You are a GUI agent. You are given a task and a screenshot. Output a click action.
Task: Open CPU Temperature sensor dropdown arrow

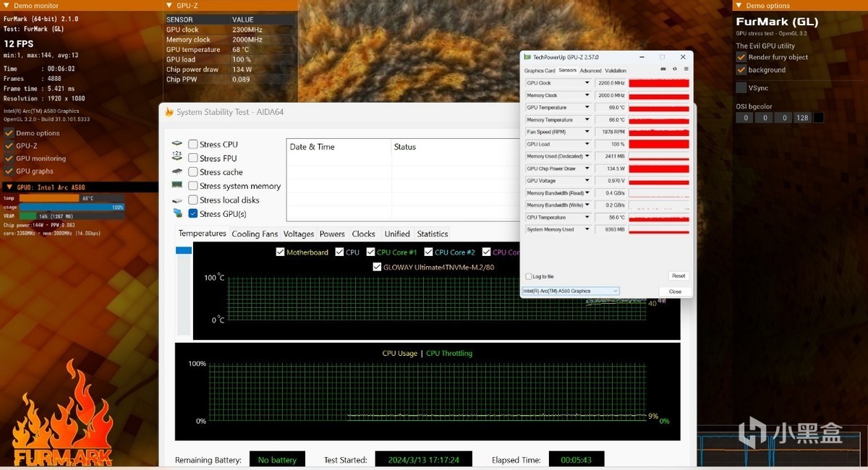coord(587,217)
